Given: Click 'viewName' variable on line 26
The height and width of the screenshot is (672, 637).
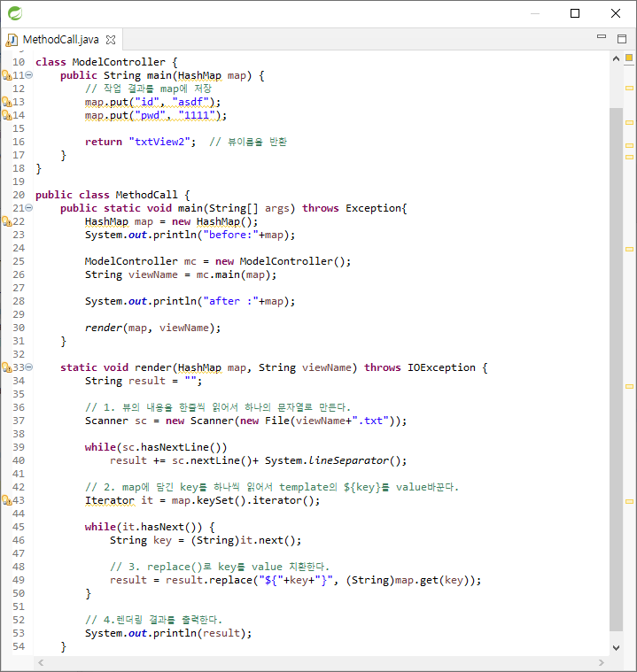Looking at the screenshot, I should [153, 274].
